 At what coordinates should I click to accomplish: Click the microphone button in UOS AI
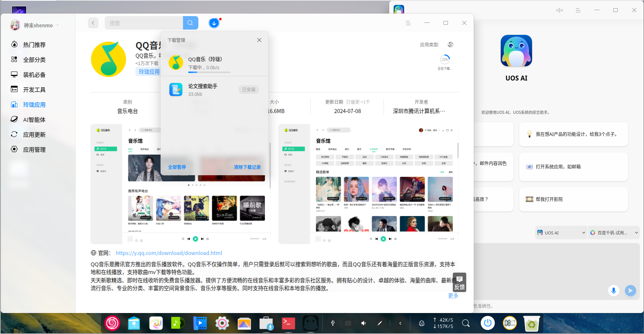[614, 291]
